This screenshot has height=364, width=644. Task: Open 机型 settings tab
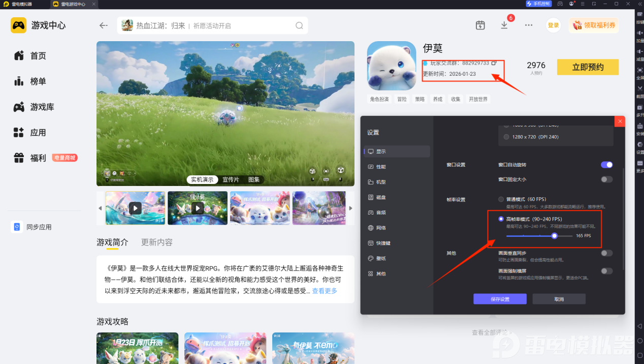click(397, 182)
